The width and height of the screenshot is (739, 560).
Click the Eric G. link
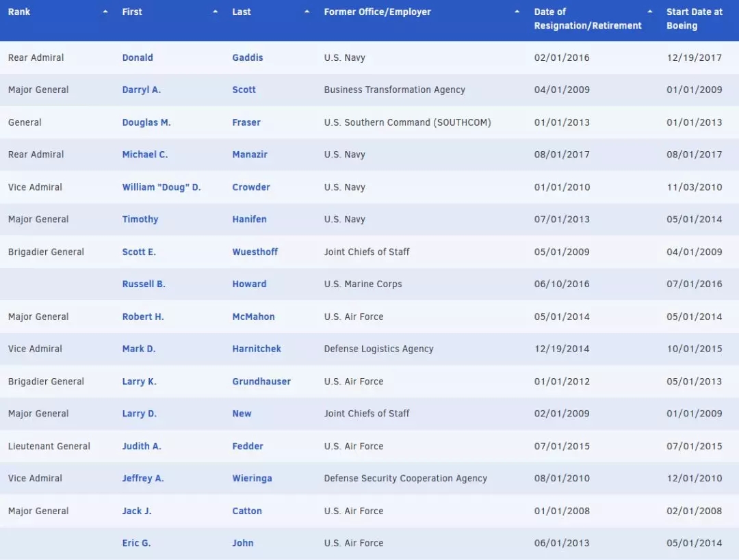[137, 543]
